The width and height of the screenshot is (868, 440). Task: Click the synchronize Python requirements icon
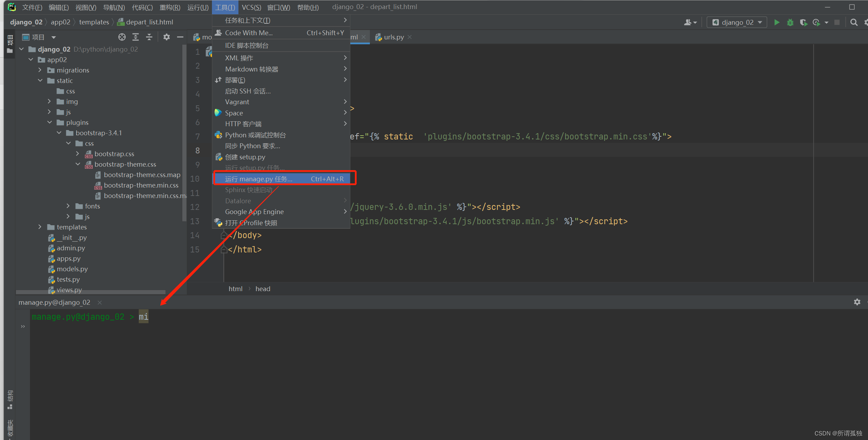[x=251, y=146]
